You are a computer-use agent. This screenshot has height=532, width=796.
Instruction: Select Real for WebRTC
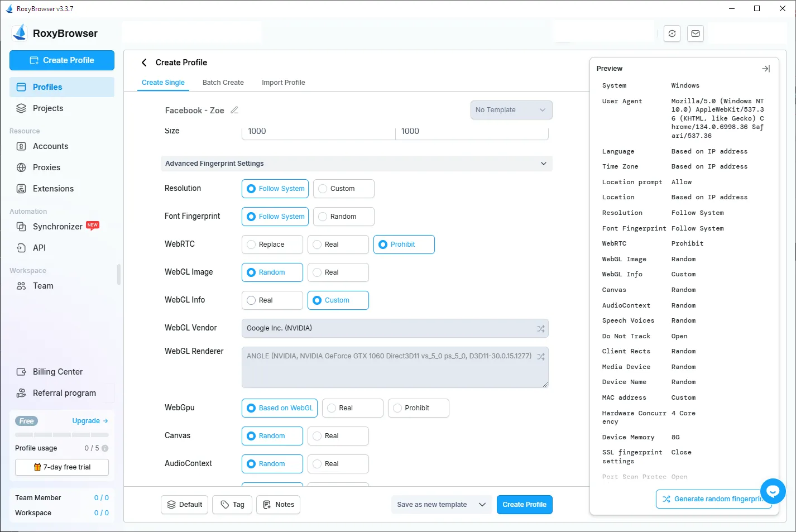click(x=338, y=245)
